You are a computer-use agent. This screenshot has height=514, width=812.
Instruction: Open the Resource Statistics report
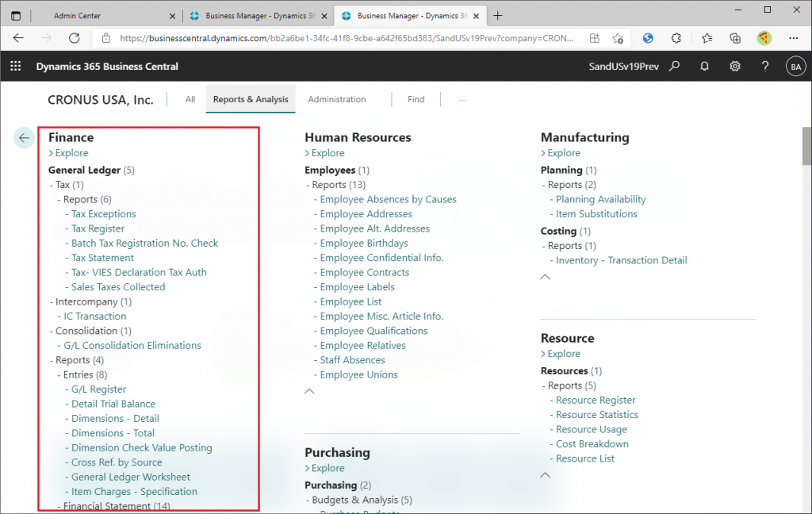(596, 415)
